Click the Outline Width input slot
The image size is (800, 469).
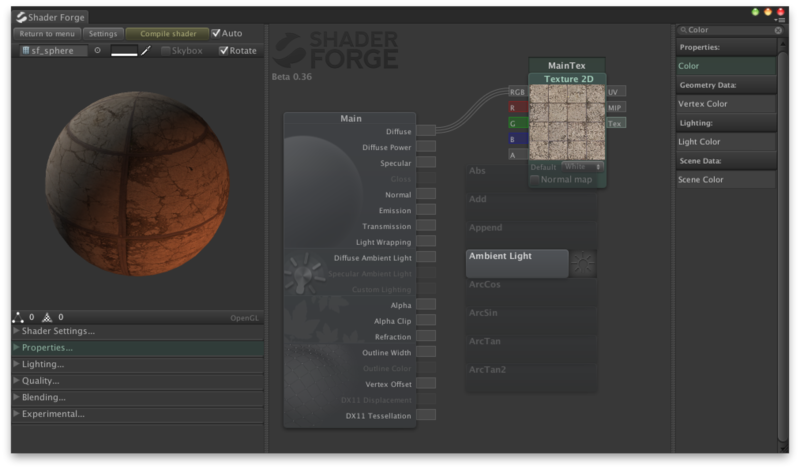pos(426,352)
